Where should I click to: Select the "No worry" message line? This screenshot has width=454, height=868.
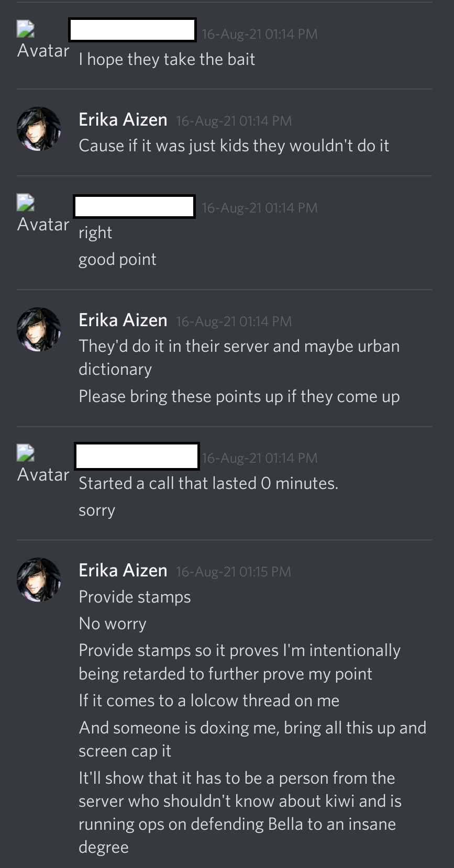pos(113,624)
